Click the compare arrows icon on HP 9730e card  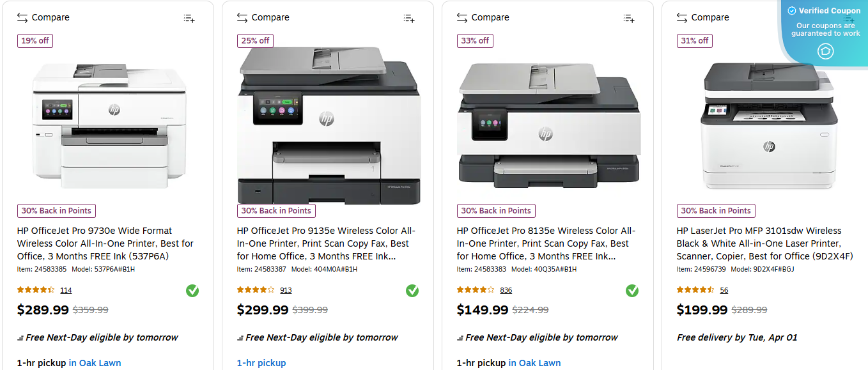[x=21, y=17]
